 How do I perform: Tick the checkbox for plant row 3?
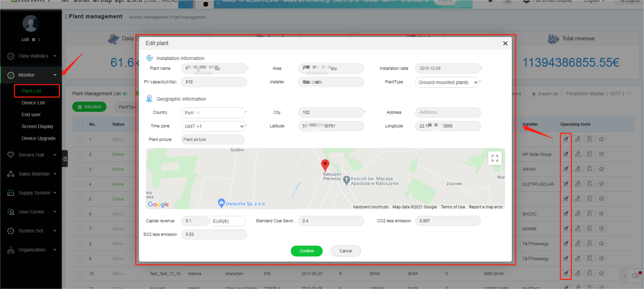point(80,169)
